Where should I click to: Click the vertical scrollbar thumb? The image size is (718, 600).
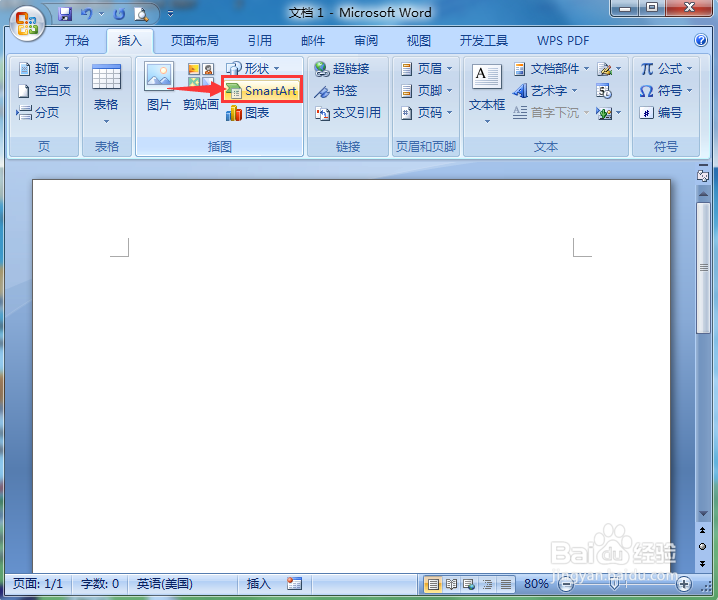(x=703, y=268)
